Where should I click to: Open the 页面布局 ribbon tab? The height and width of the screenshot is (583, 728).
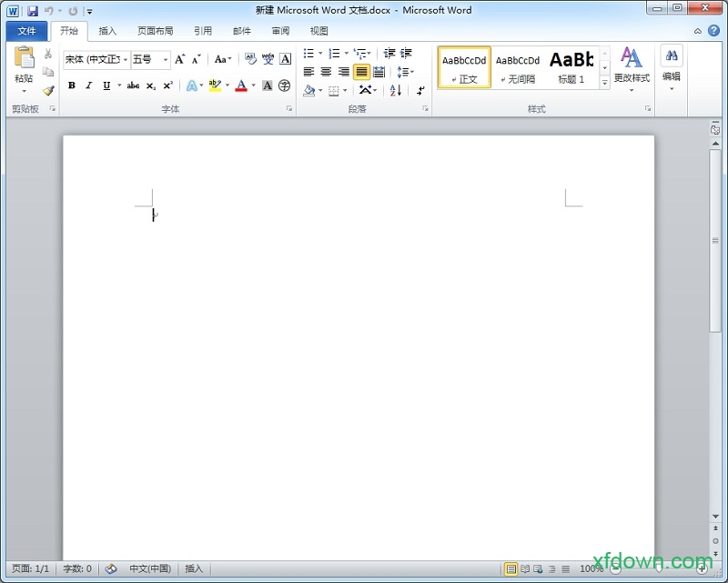(x=155, y=31)
